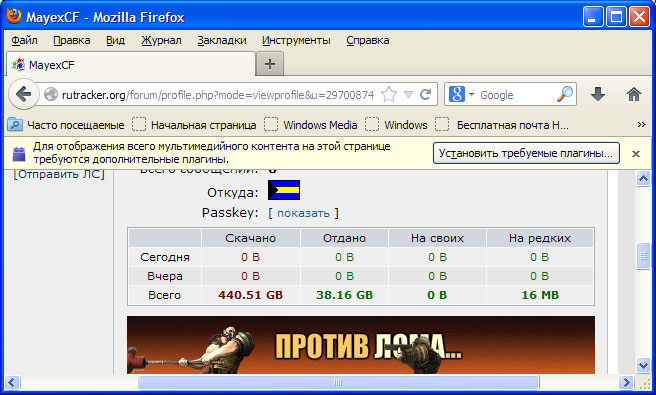The width and height of the screenshot is (656, 395).
Task: Open the Часто посещаемые bookmarks folder
Action: click(x=67, y=125)
